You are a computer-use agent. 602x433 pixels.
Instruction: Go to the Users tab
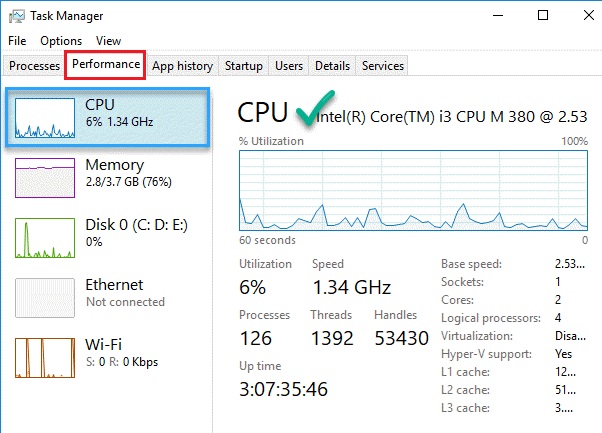[x=289, y=66]
